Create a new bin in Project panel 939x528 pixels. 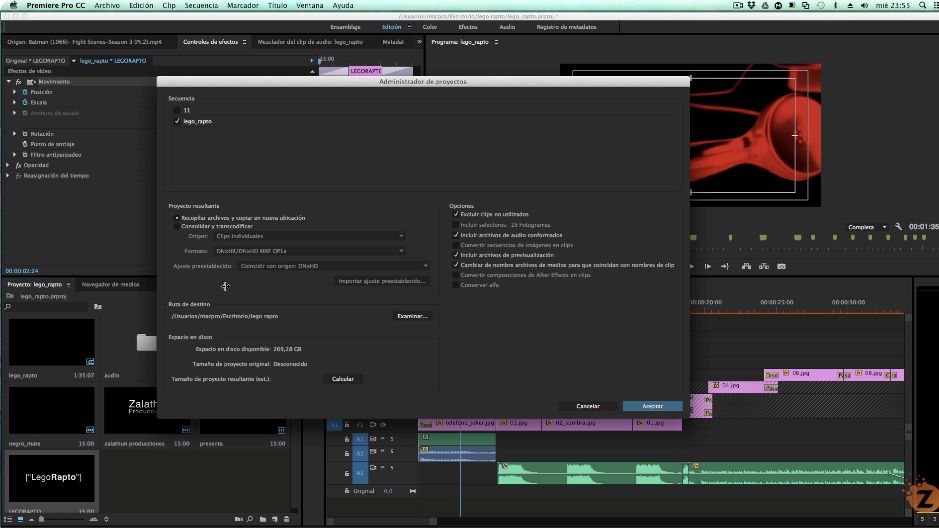tap(263, 519)
